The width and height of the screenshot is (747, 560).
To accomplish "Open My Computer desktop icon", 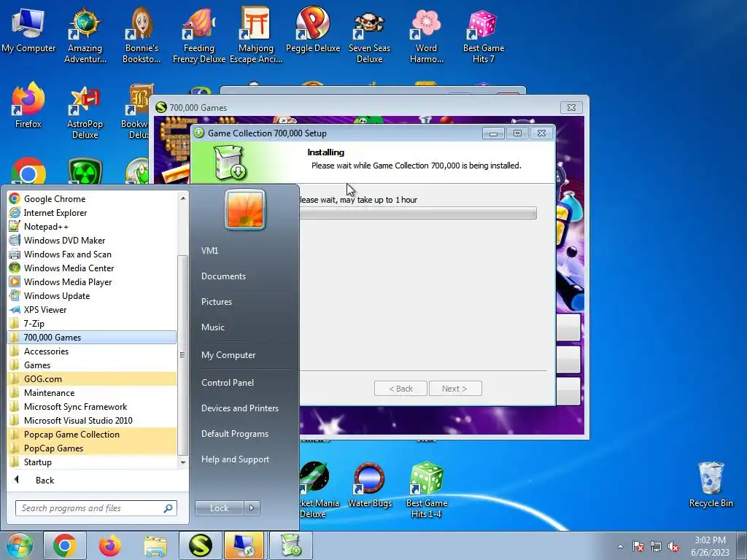I will (28, 31).
